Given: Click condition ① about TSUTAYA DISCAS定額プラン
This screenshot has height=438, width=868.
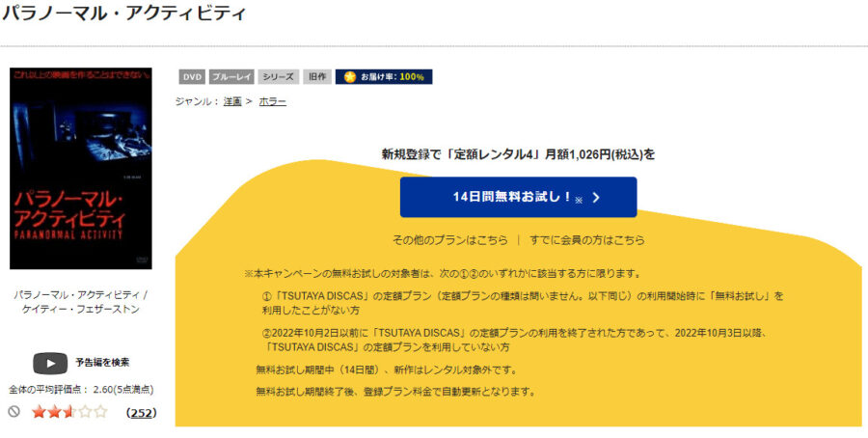Looking at the screenshot, I should pos(523,303).
